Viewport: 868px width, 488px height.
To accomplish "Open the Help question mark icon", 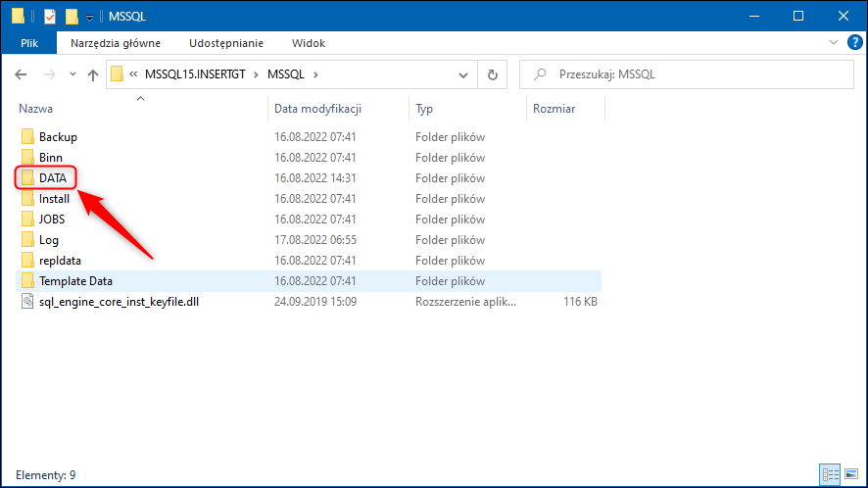I will coord(854,42).
